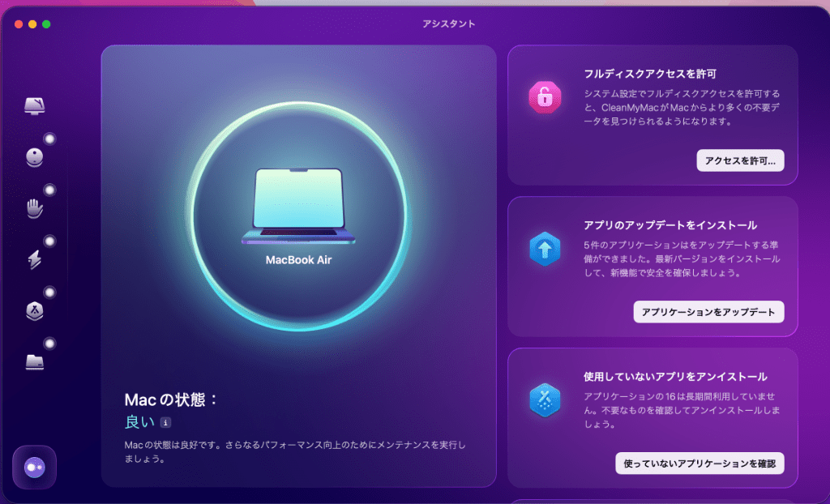Click the Macの状態: heading

click(172, 399)
